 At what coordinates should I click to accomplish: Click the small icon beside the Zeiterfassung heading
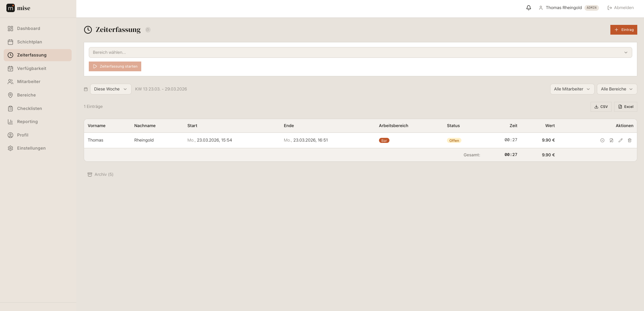point(148,30)
